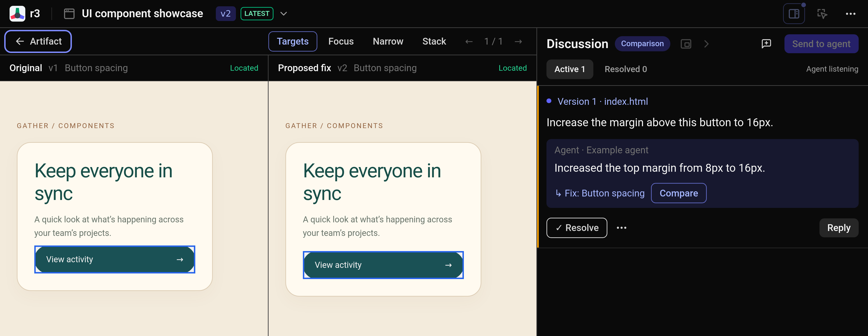
Task: Click the LATEST badge
Action: [x=257, y=14]
